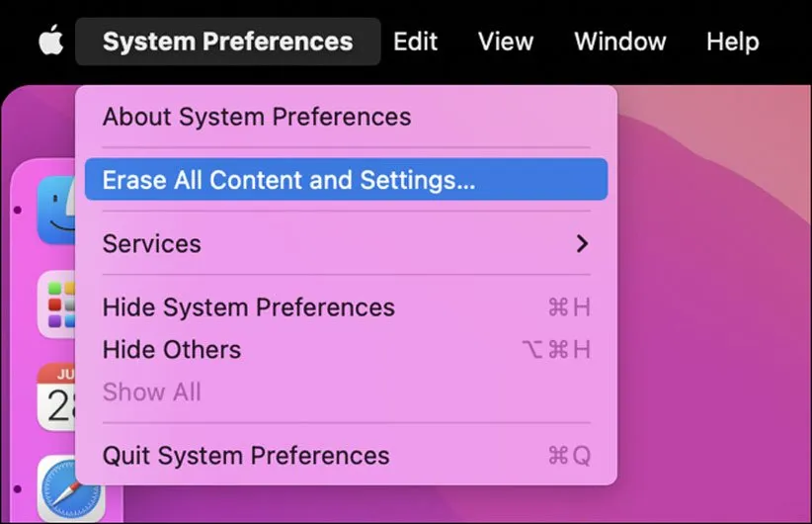Click the chevron arrow beside Services
Viewport: 812px width, 524px height.
click(x=582, y=243)
